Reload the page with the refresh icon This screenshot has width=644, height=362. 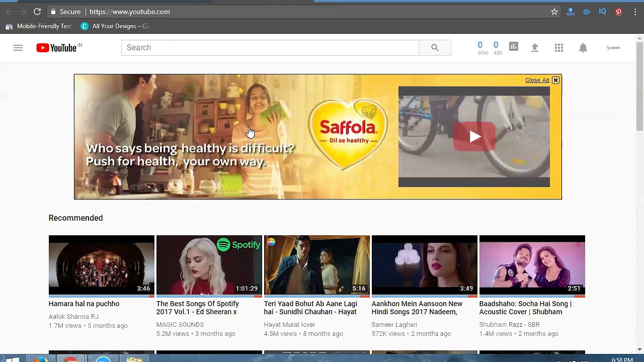pos(37,12)
